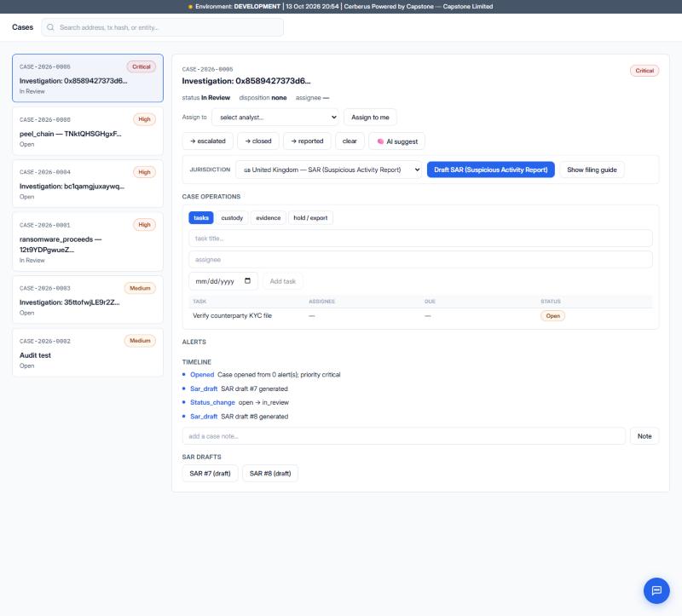Click the Add task button
The height and width of the screenshot is (616, 682).
pos(283,281)
